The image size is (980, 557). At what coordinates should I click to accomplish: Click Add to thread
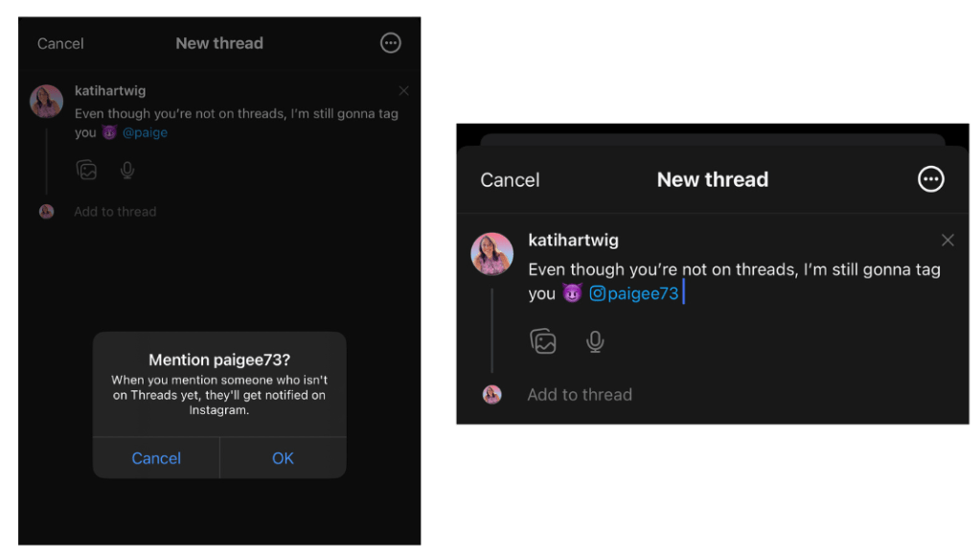[115, 211]
